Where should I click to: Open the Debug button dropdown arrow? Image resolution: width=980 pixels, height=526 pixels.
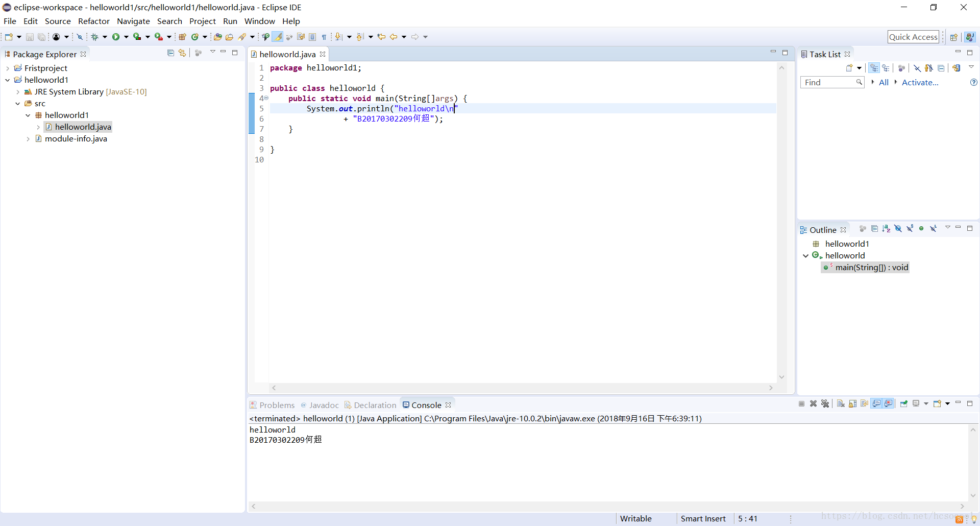pos(105,37)
